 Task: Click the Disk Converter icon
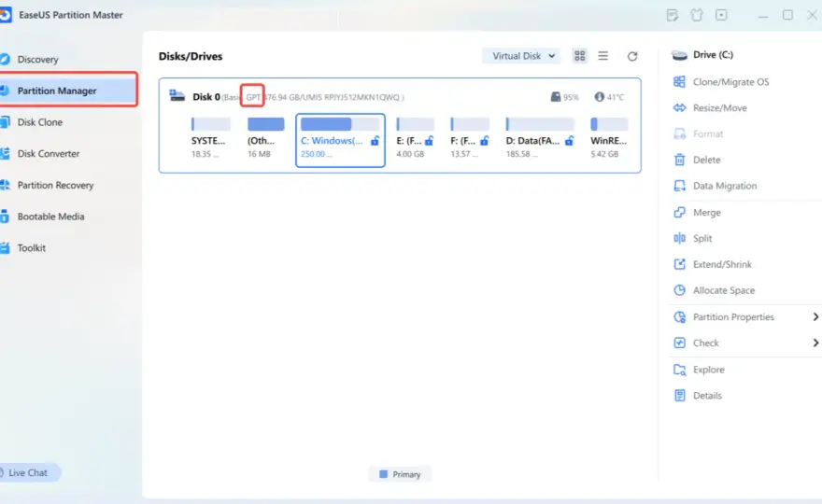4,153
